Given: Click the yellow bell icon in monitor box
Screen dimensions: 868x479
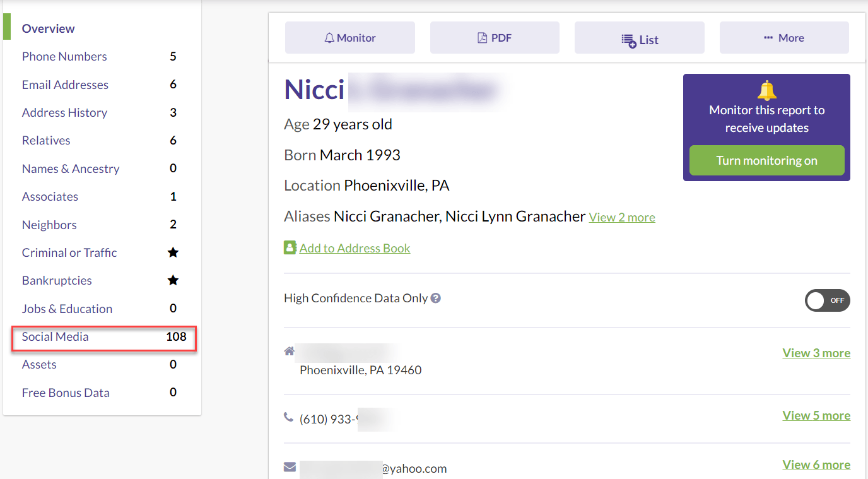Looking at the screenshot, I should [766, 91].
